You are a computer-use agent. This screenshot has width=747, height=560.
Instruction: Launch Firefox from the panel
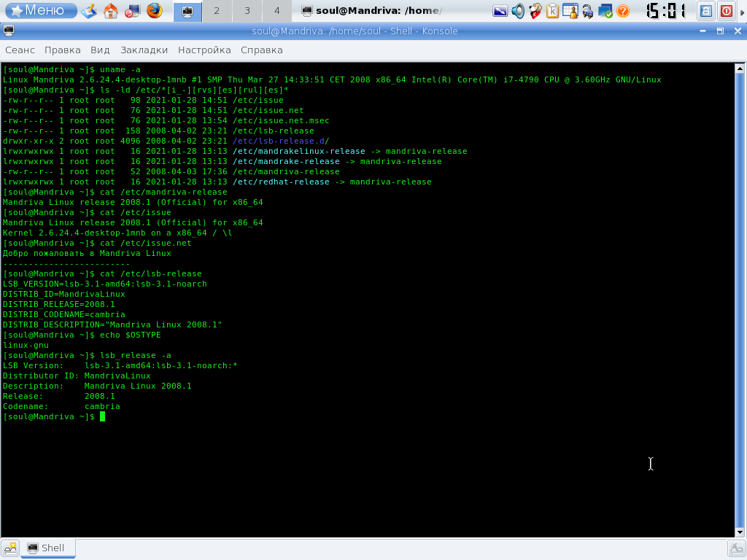[x=155, y=10]
